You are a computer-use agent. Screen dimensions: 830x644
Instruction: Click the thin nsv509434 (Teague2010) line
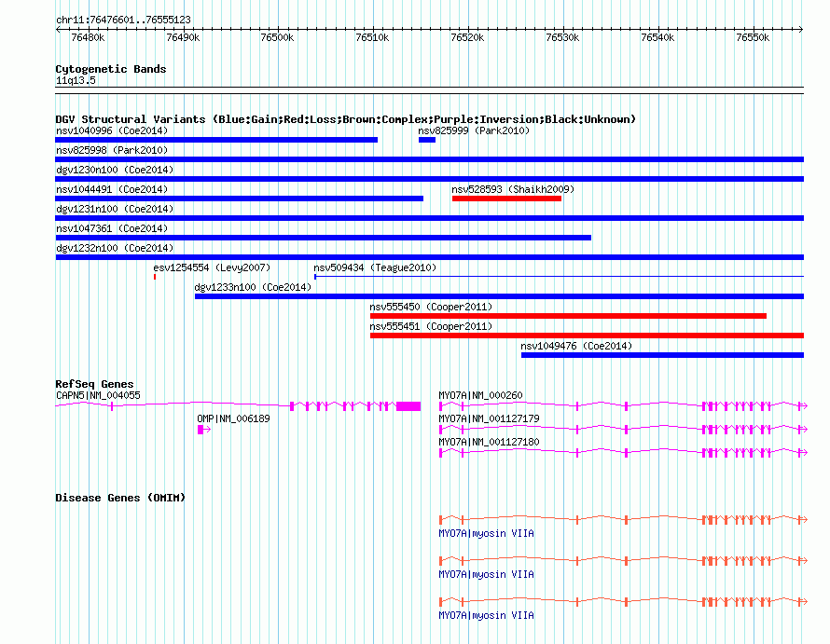(x=559, y=276)
